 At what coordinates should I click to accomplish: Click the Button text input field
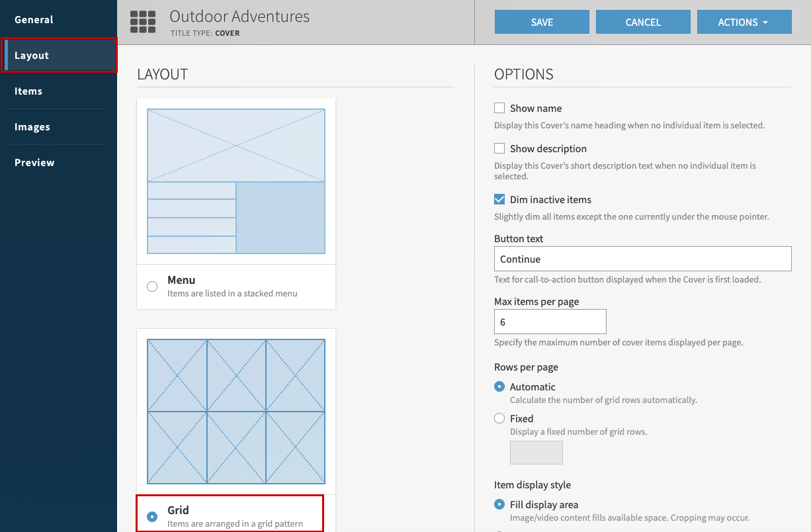pos(642,259)
